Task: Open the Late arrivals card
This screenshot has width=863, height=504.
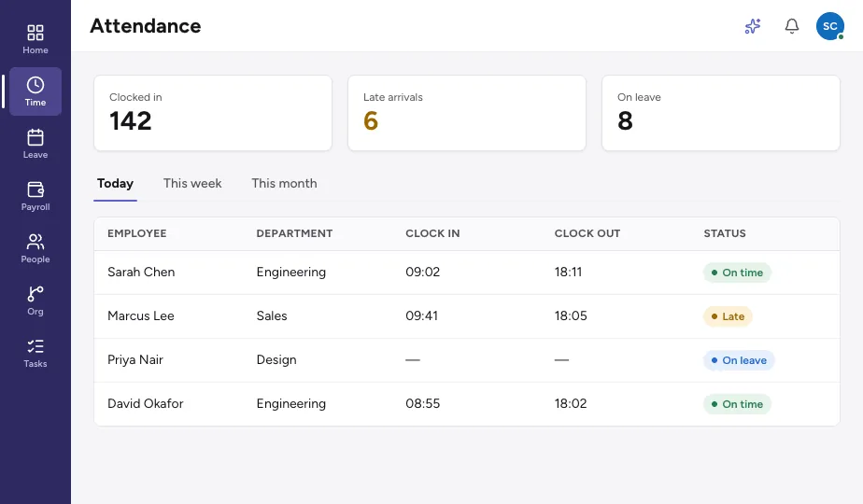Action: [467, 113]
